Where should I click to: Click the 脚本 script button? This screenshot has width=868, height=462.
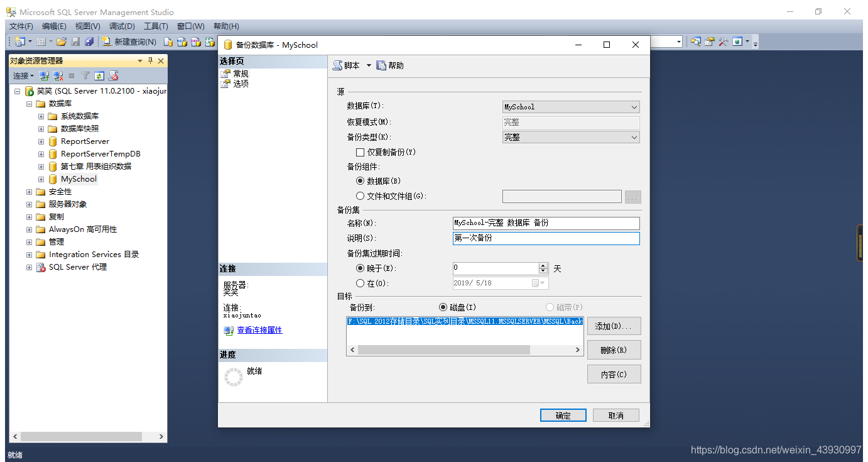tap(347, 65)
